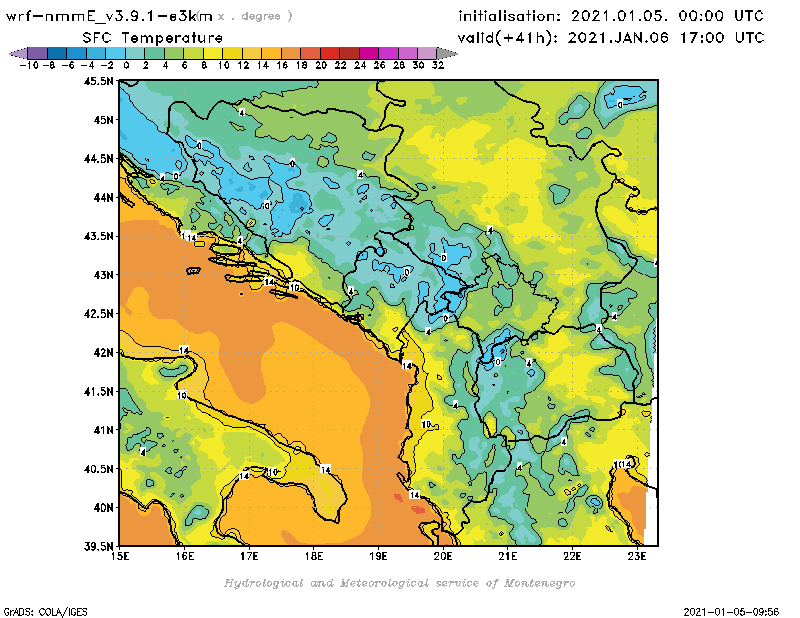Viewport: 800px width, 618px height.
Task: Click the 'GrADS: COLA/IGES' footer text
Action: [45, 612]
